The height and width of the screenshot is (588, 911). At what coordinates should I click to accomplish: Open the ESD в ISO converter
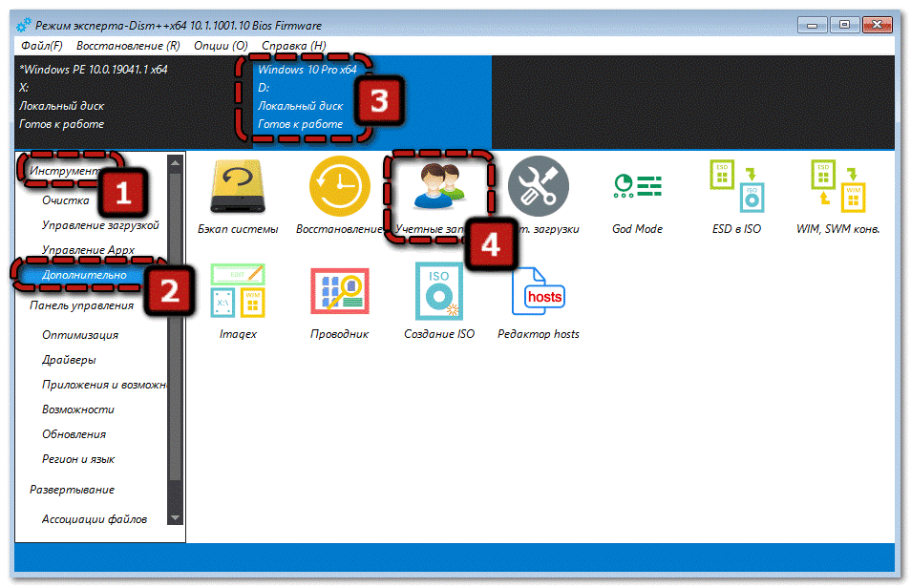(x=736, y=198)
